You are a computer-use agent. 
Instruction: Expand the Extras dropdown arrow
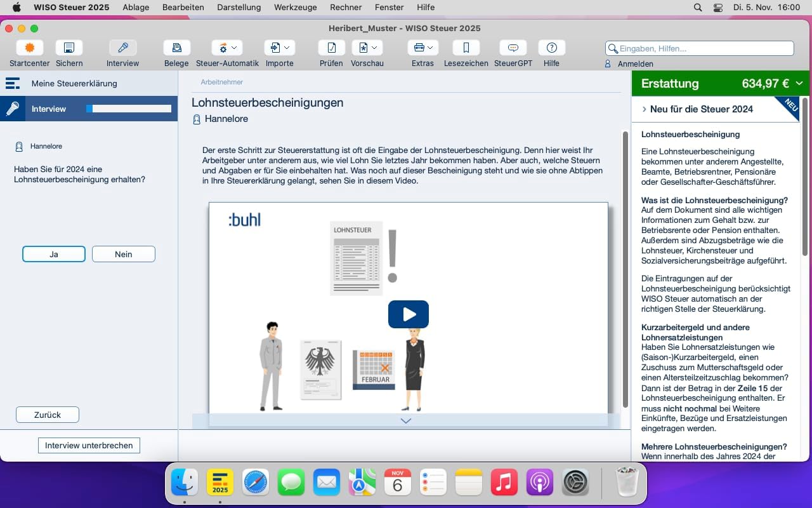(x=431, y=48)
